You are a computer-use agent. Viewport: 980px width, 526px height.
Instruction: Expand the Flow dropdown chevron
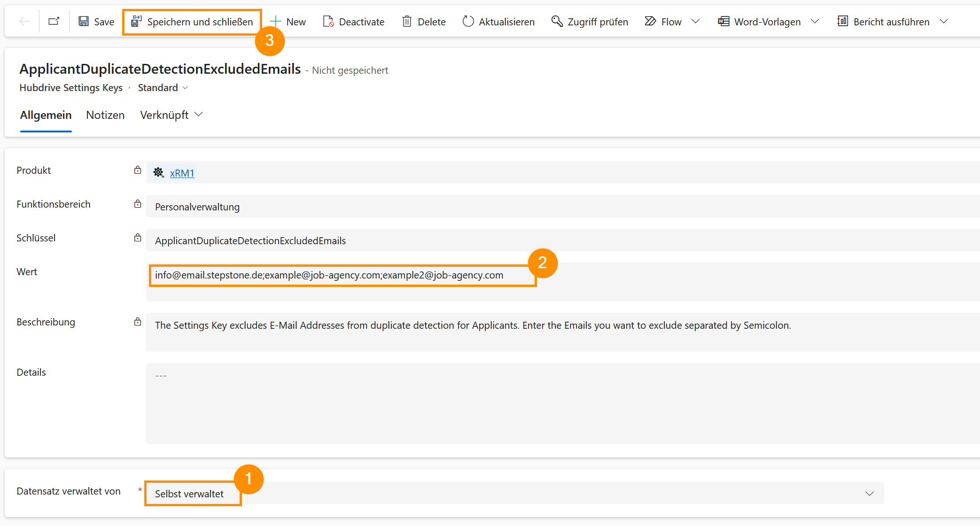696,22
